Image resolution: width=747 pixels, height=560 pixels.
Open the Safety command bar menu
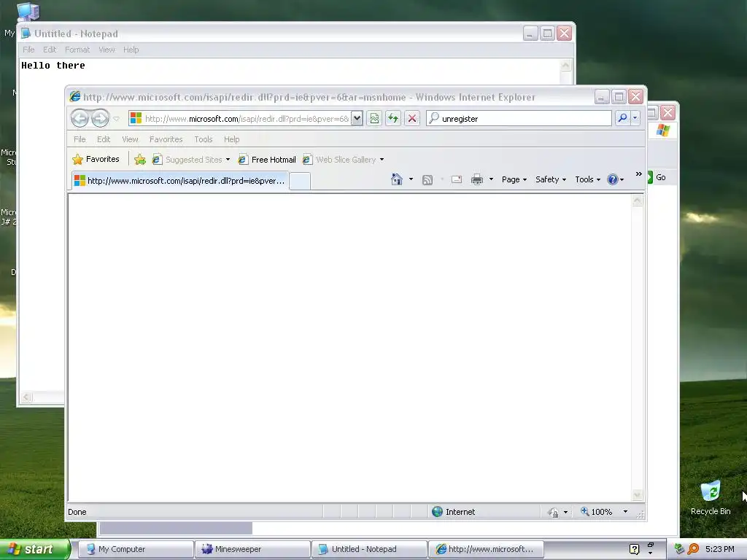point(550,179)
